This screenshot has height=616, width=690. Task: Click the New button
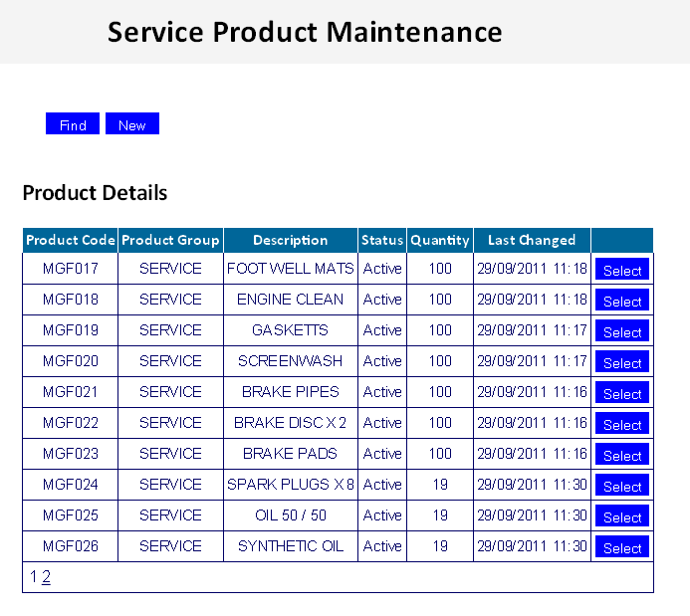[132, 123]
